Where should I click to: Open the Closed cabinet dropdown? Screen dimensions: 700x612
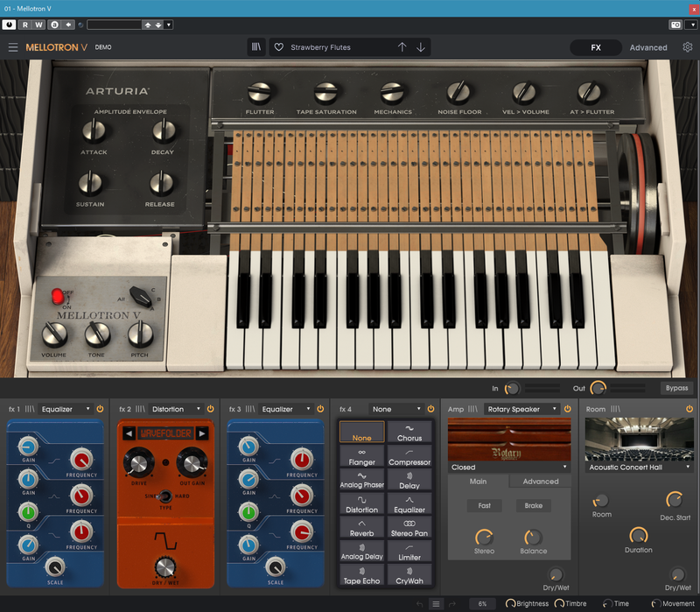[x=509, y=468]
